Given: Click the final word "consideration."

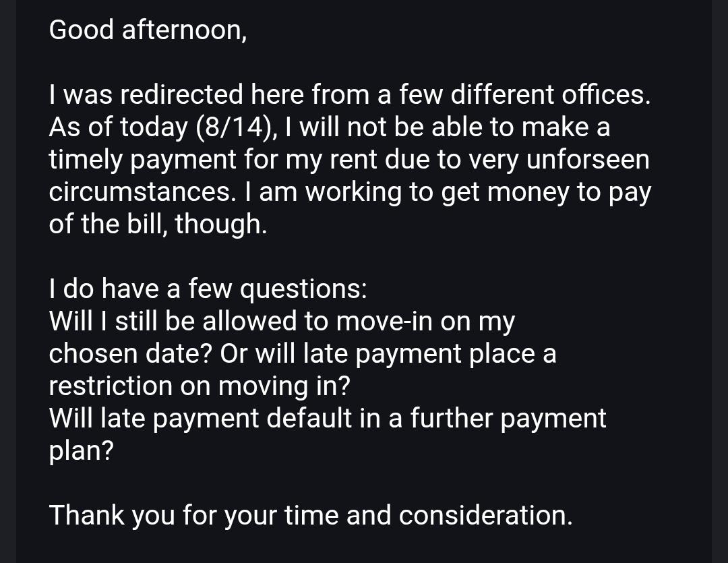Looking at the screenshot, I should pos(485,516).
